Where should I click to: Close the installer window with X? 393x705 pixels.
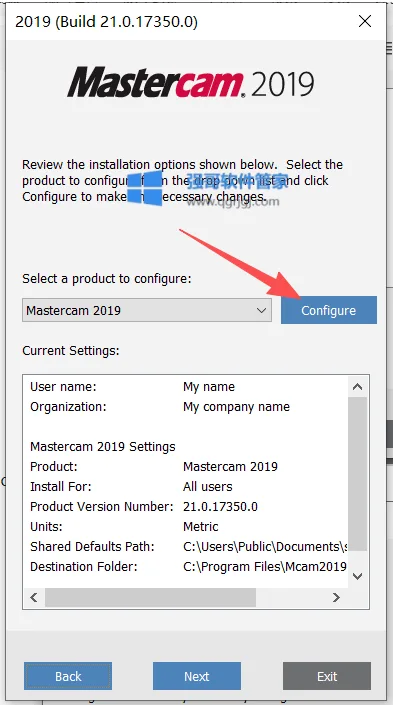click(365, 21)
